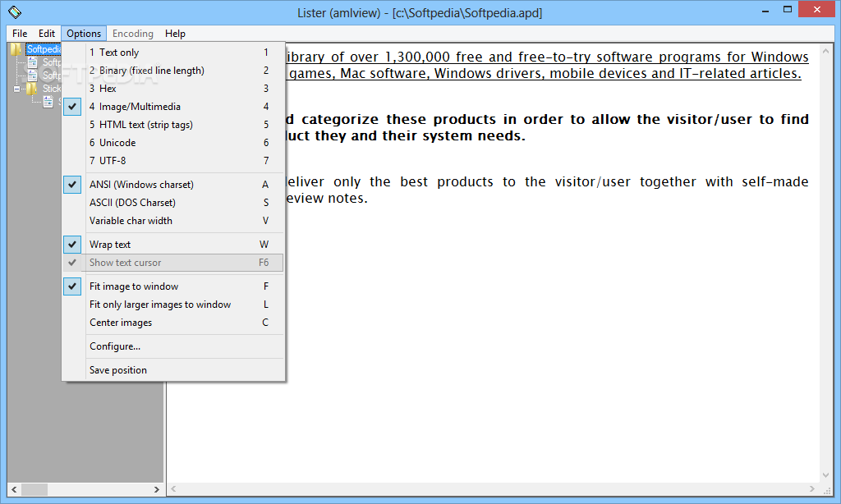841x504 pixels.
Task: Select UTF-8 view mode
Action: (x=173, y=160)
